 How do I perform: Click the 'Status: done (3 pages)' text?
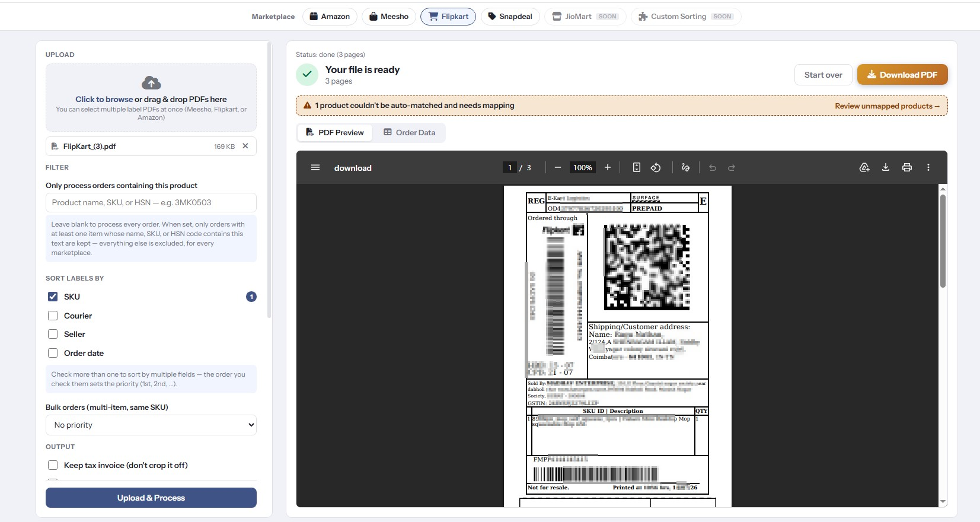pyautogui.click(x=330, y=55)
